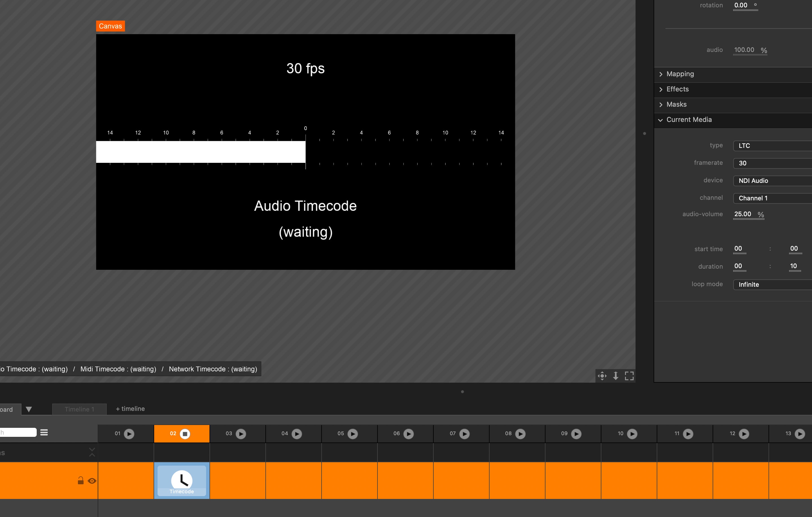Viewport: 812px width, 517px height.
Task: Play column 01
Action: coord(129,434)
